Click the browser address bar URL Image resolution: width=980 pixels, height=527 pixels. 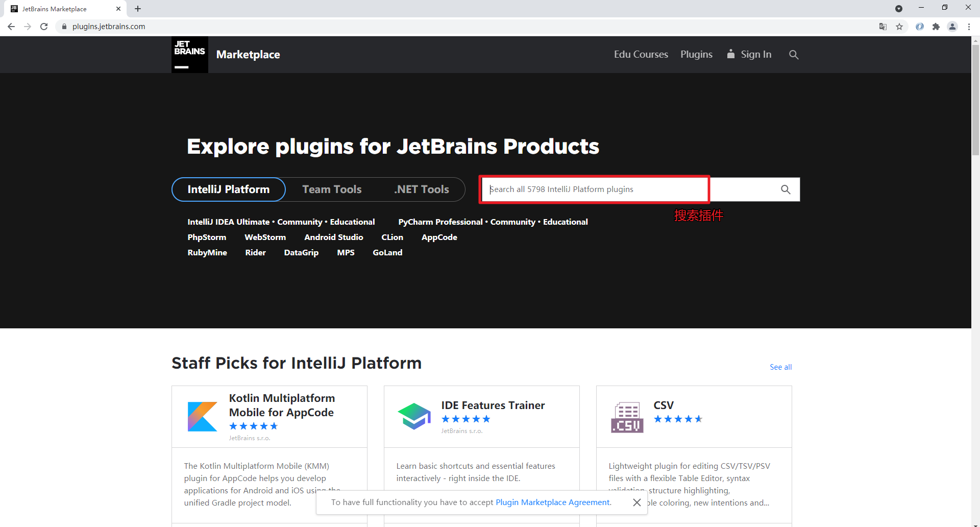[x=109, y=27]
